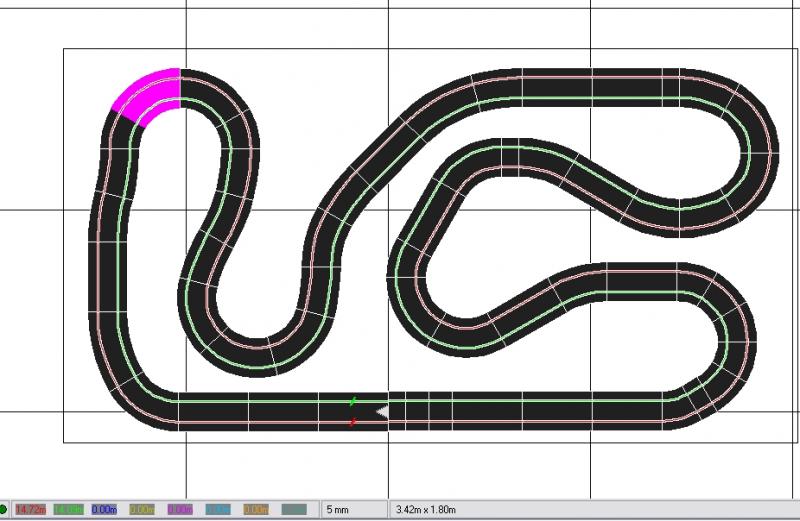Select the orange lane length swatch
This screenshot has width=800, height=521.
tap(256, 509)
